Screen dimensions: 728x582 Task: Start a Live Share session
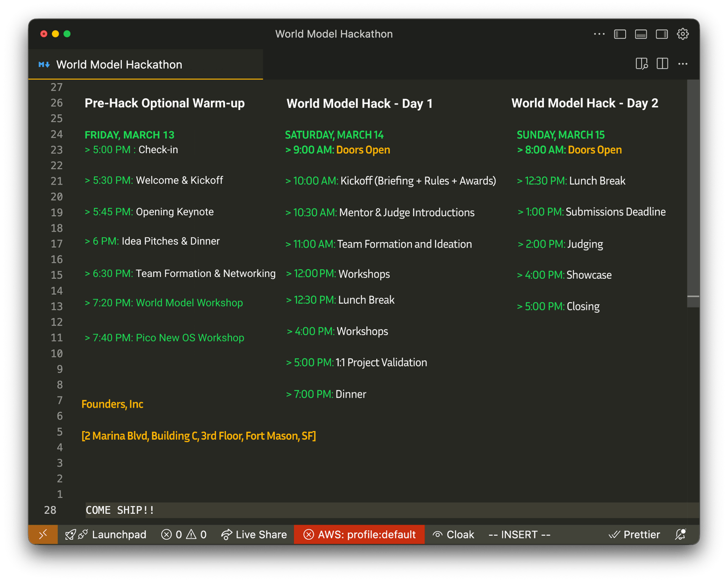(x=254, y=535)
